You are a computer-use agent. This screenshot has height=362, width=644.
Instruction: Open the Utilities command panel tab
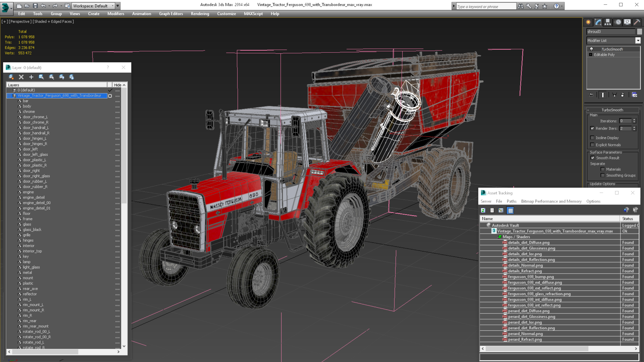pos(637,22)
